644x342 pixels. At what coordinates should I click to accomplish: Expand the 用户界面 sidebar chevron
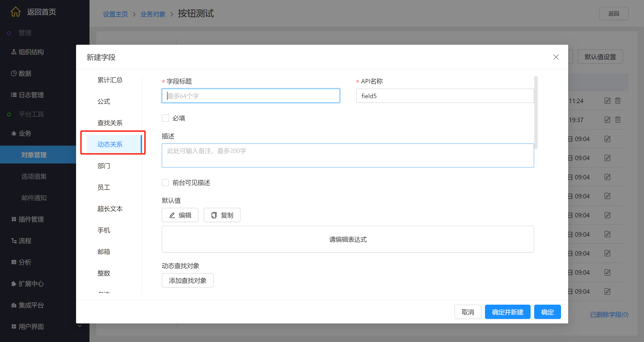pyautogui.click(x=79, y=326)
